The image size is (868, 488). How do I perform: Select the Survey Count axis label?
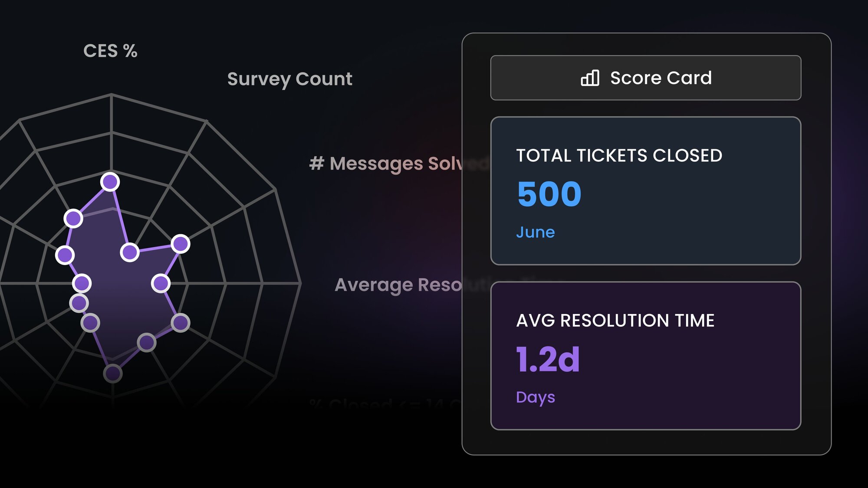[289, 79]
